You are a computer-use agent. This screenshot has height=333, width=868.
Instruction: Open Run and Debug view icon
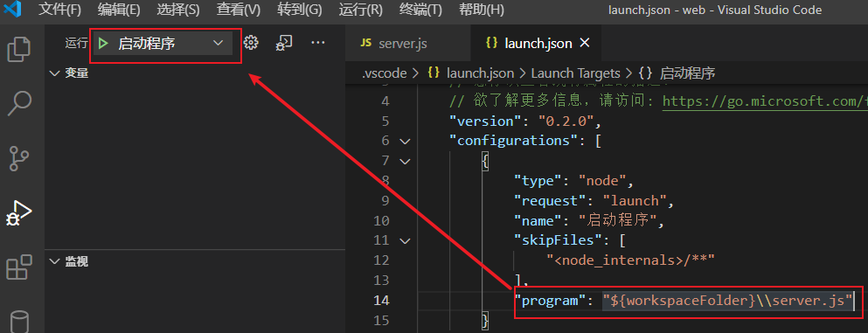coord(19,214)
